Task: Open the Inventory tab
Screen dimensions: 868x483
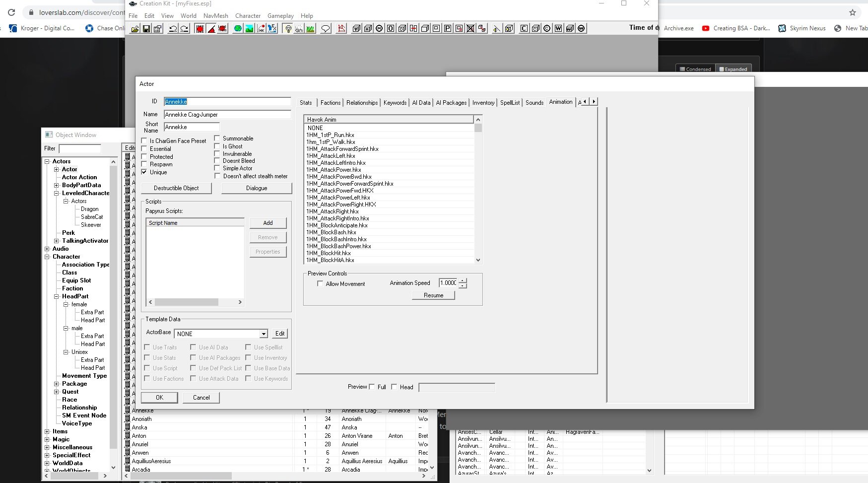Action: coord(483,103)
